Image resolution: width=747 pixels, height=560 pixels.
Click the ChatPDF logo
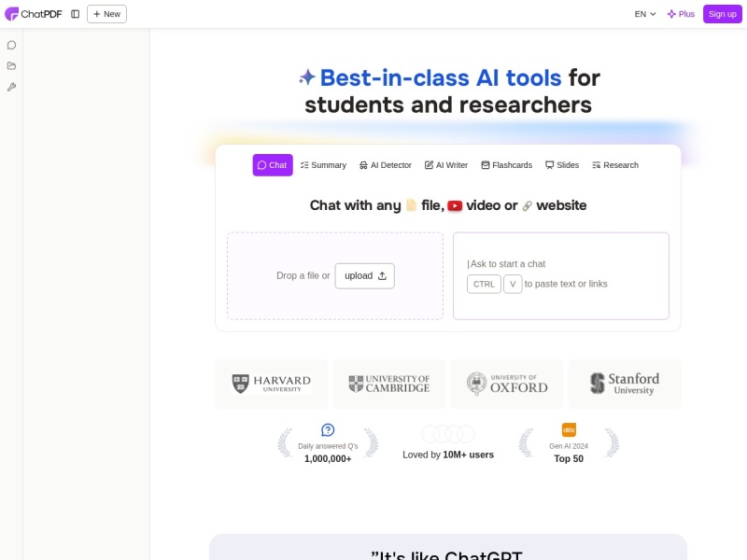pyautogui.click(x=35, y=13)
